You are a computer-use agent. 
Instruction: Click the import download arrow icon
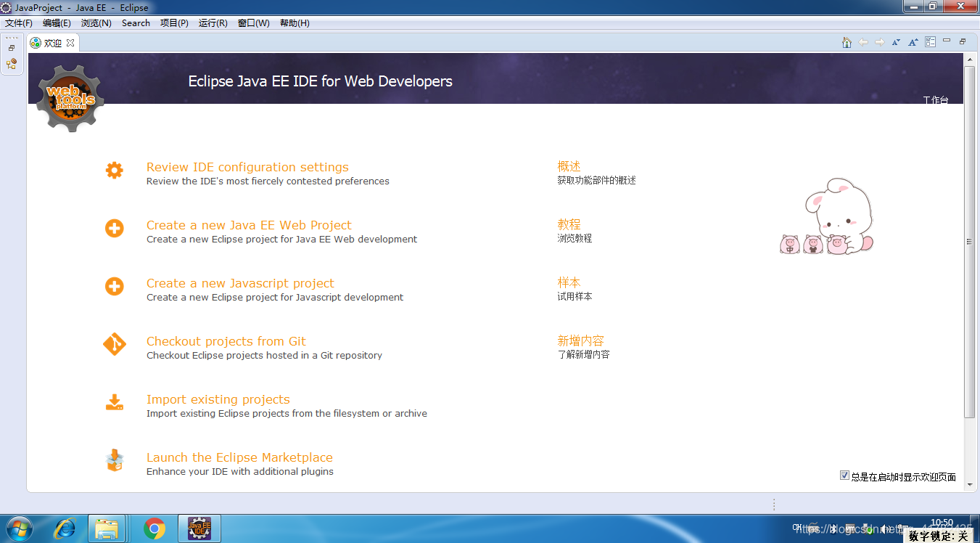click(115, 402)
